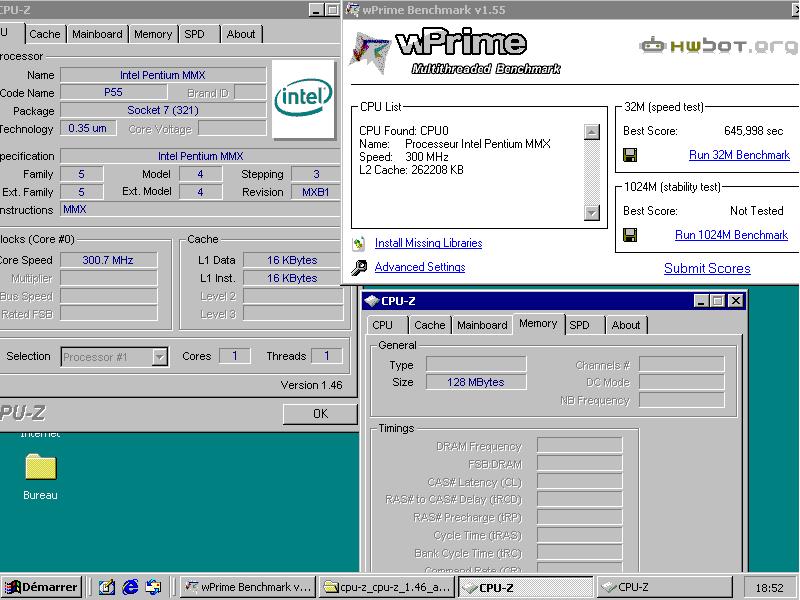The height and width of the screenshot is (600, 800).
Task: Click the wrench icon beside Advanced Settings
Action: [x=359, y=267]
